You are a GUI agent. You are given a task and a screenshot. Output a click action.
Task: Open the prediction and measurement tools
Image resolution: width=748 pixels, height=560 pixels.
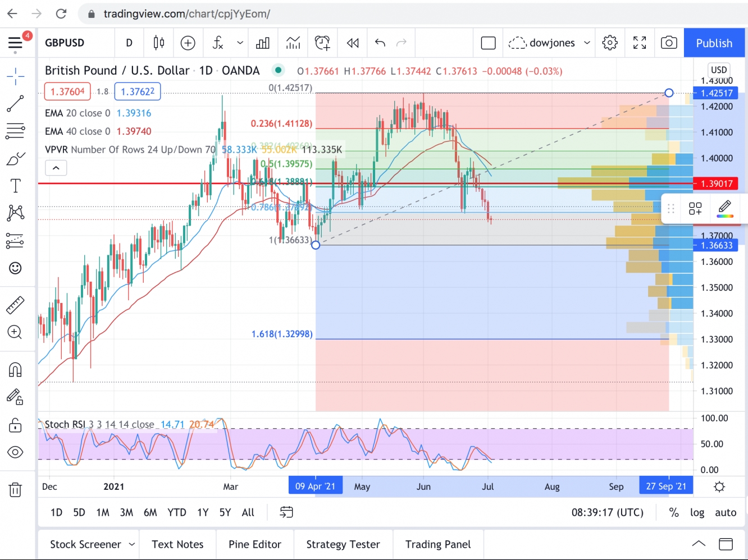(15, 240)
